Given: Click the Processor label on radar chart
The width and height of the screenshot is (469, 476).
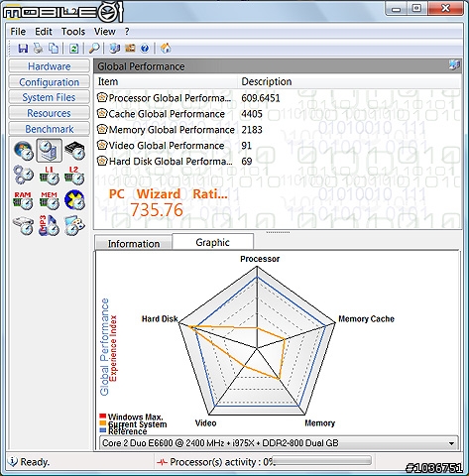Looking at the screenshot, I should coord(260,259).
